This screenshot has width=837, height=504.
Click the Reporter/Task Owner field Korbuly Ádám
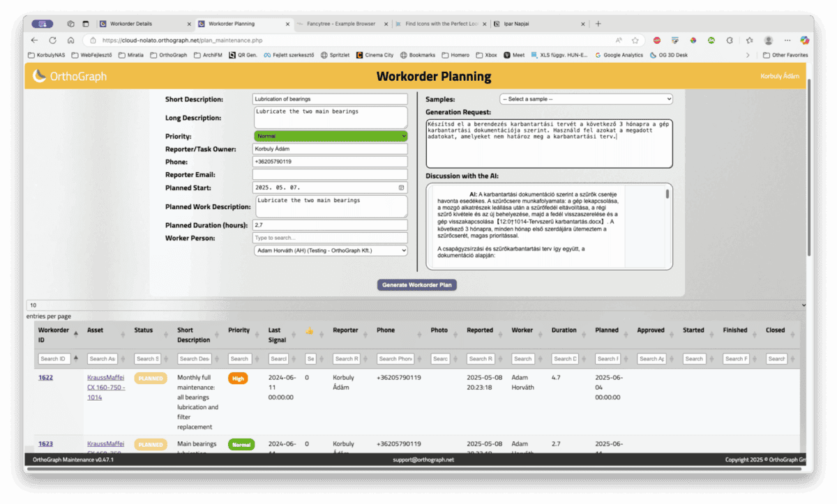click(x=330, y=149)
